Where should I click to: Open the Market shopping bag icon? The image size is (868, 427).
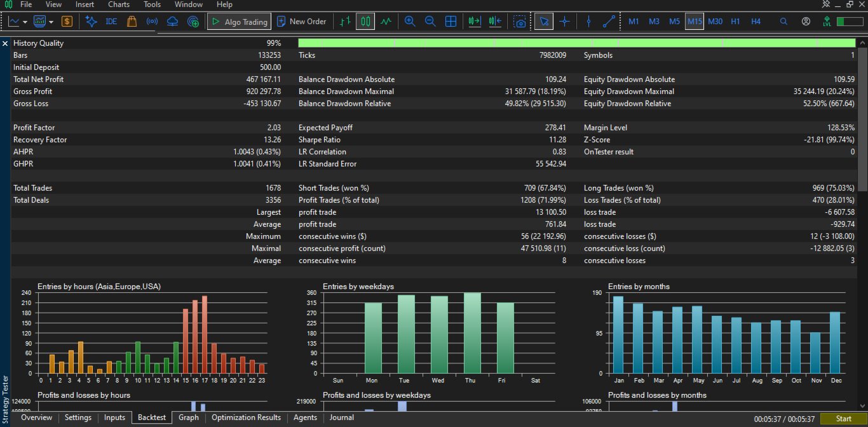[132, 21]
